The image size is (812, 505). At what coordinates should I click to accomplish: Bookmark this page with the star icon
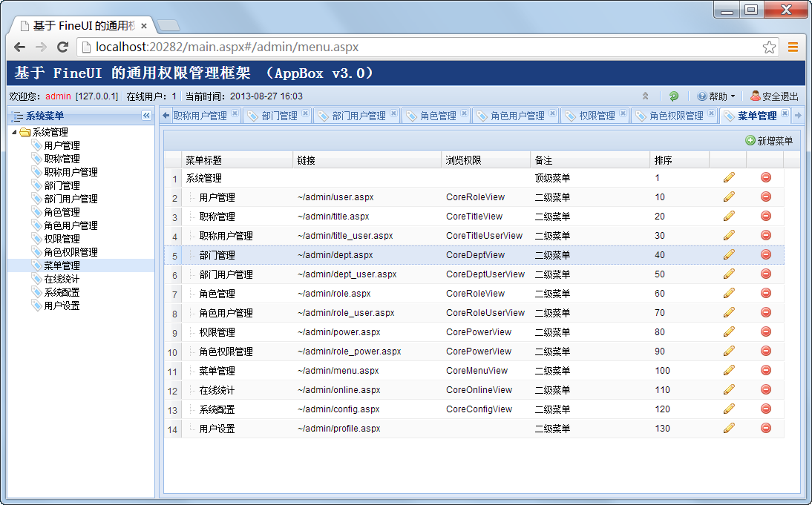(769, 47)
